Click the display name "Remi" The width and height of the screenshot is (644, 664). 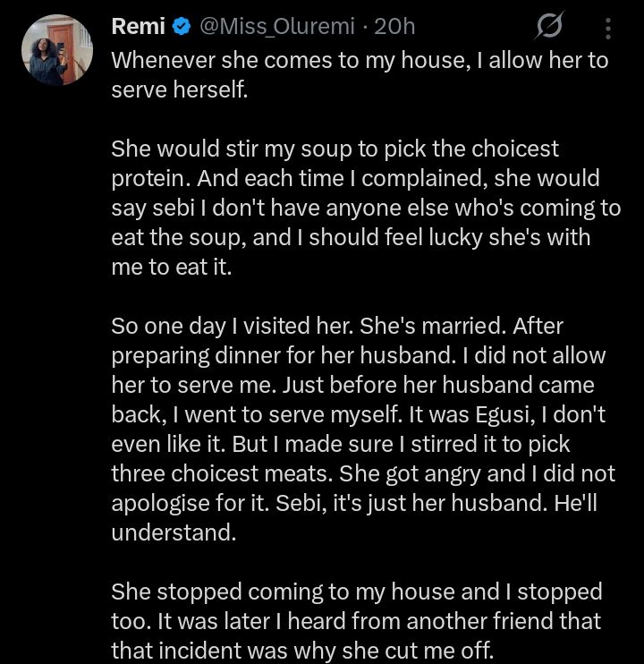pos(138,28)
